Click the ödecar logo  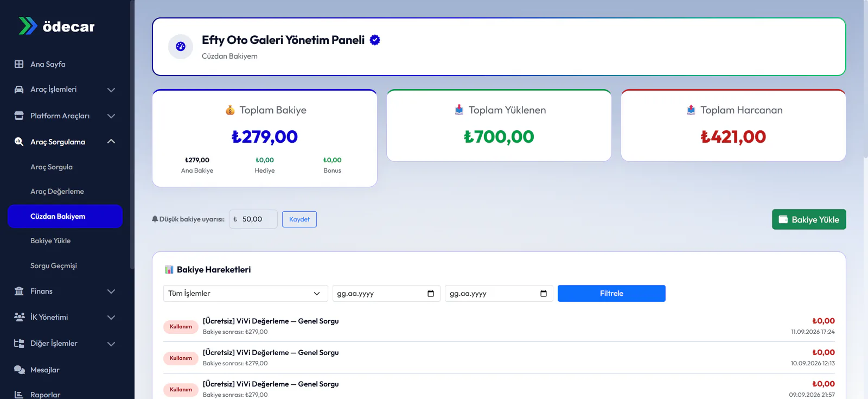[56, 26]
